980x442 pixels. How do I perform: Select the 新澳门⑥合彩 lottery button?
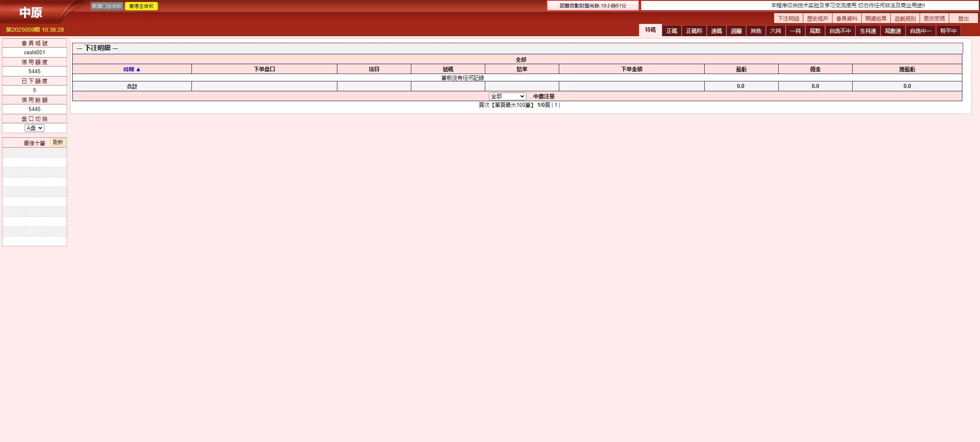point(106,6)
